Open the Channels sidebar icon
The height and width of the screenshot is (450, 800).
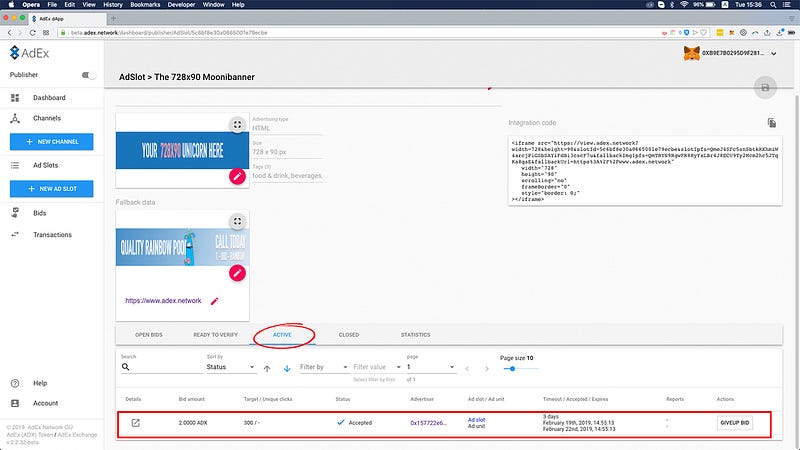pyautogui.click(x=15, y=118)
